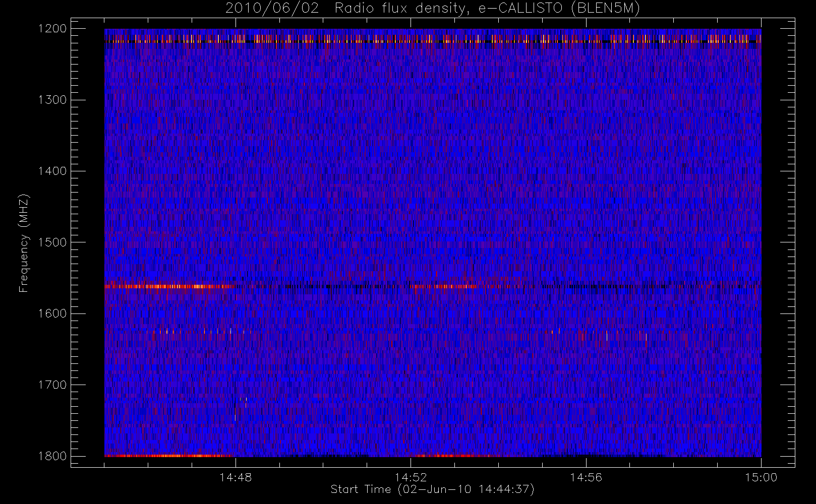Screen dimensions: 816x504
Task: Click the 15:00 time tick label
Action: [761, 477]
